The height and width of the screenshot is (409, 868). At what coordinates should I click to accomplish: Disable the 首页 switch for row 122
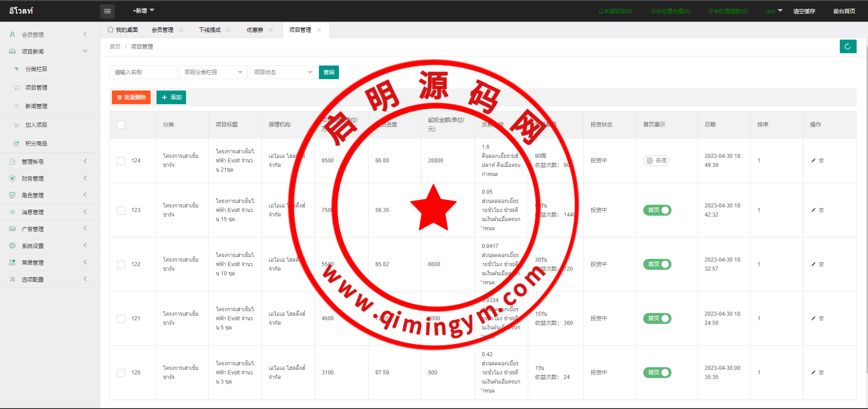[x=657, y=264]
